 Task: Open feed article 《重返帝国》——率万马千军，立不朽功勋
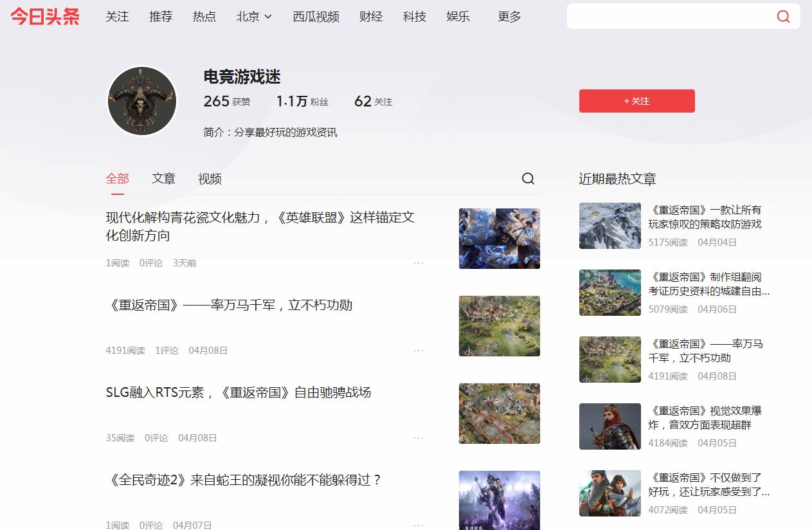(229, 305)
